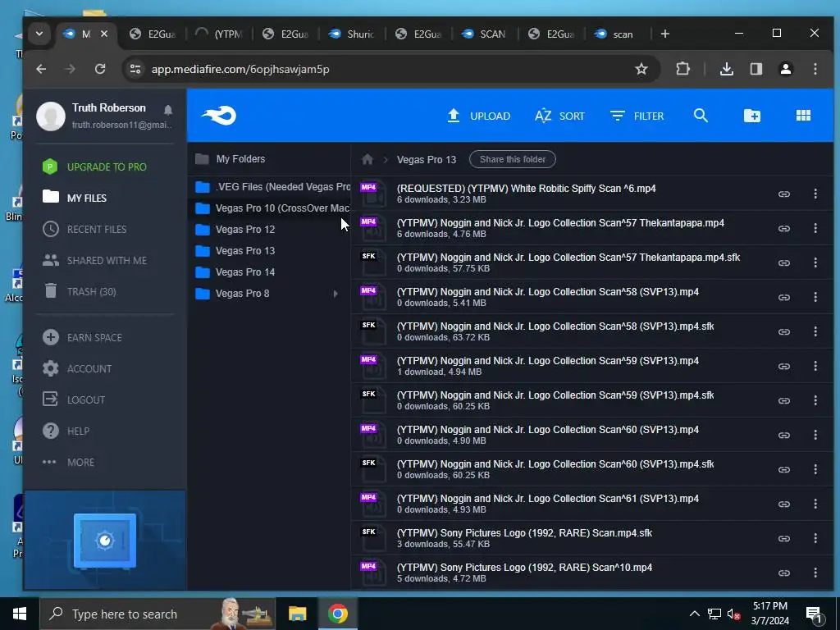The height and width of the screenshot is (630, 840).
Task: Switch to the lowercase scan tab
Action: point(615,34)
